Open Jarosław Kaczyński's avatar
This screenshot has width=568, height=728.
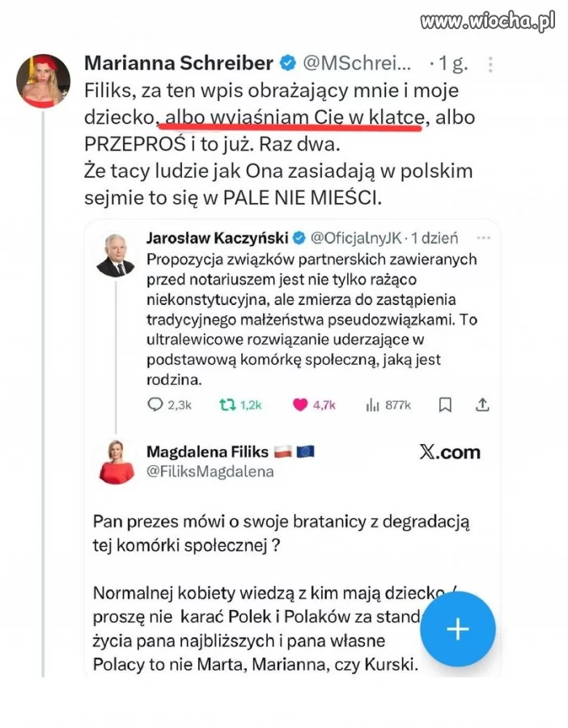(116, 256)
